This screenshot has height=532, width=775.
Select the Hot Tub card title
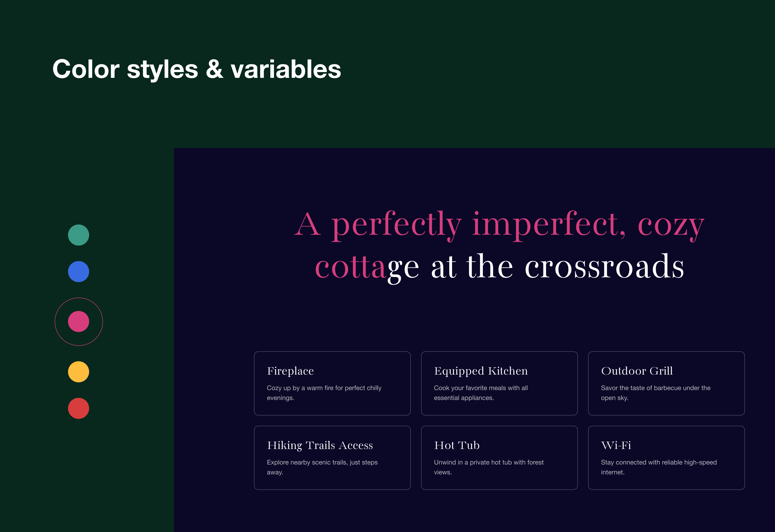tap(457, 445)
